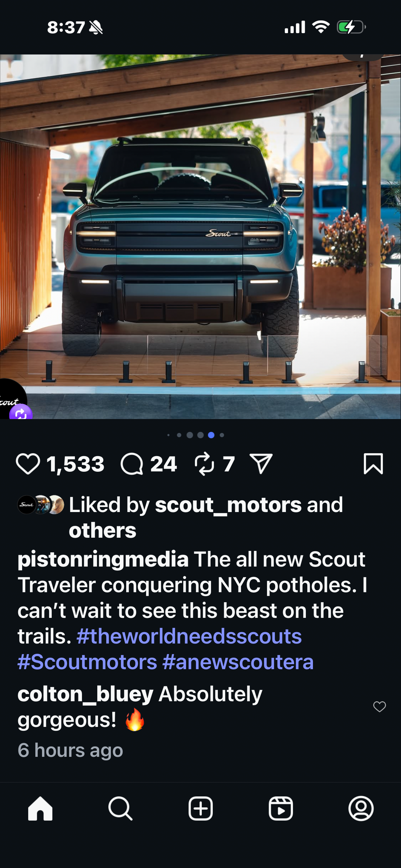
Task: Visit colton_bluey's profile
Action: (85, 694)
